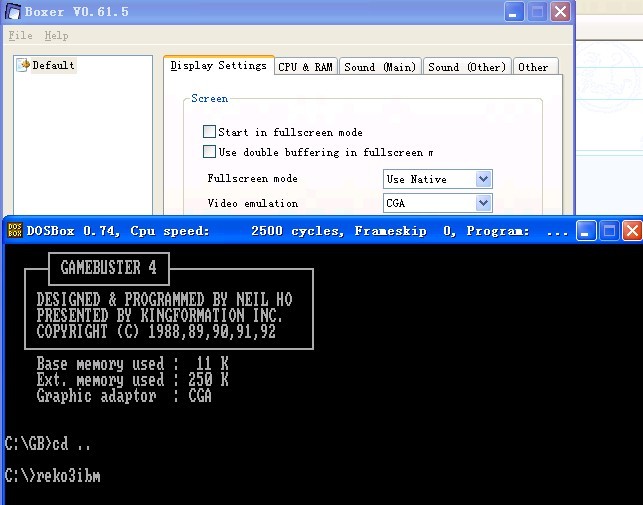This screenshot has height=505, width=643.
Task: Switch to the CPU & RAM tab
Action: [x=305, y=67]
